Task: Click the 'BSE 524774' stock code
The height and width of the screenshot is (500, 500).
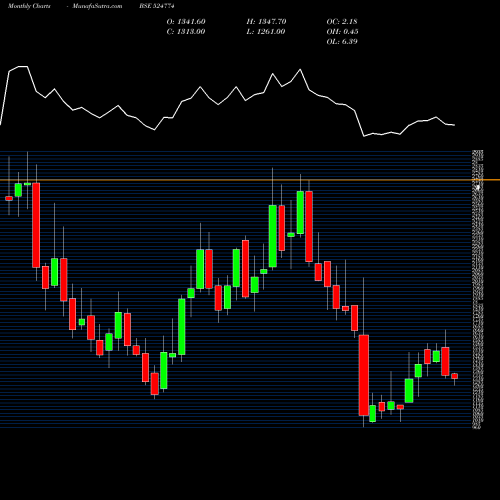Action: pyautogui.click(x=157, y=6)
